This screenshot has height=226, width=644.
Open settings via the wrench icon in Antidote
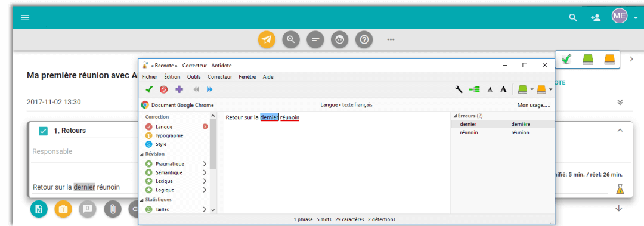click(459, 89)
